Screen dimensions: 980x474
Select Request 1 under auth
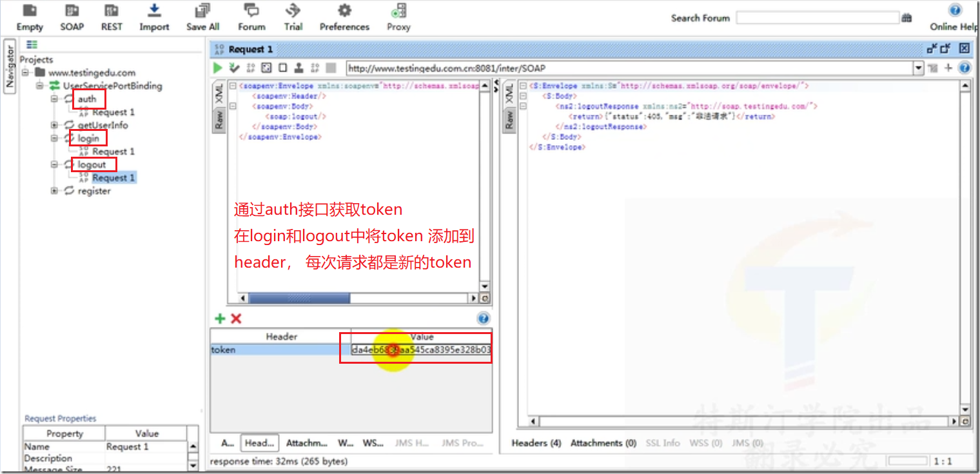coord(113,112)
